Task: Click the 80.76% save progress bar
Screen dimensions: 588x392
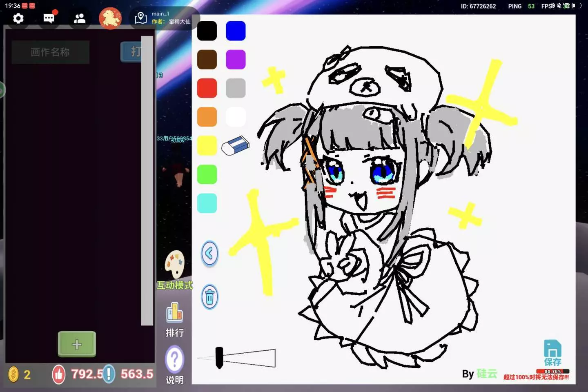Action: point(553,372)
